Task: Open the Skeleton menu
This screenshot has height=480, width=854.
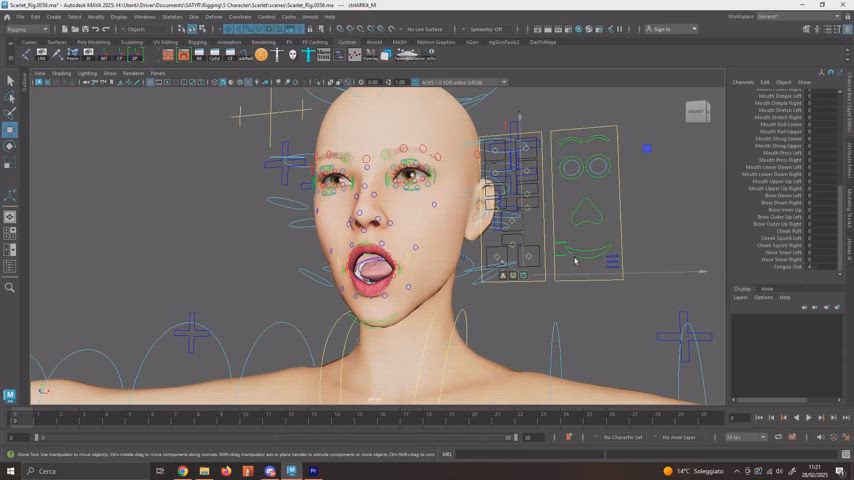Action: pos(172,17)
